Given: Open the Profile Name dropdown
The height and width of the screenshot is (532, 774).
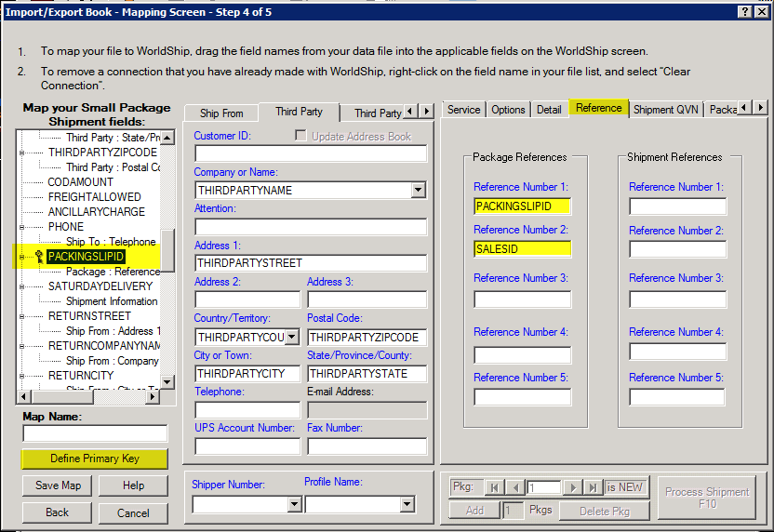Looking at the screenshot, I should [x=407, y=504].
